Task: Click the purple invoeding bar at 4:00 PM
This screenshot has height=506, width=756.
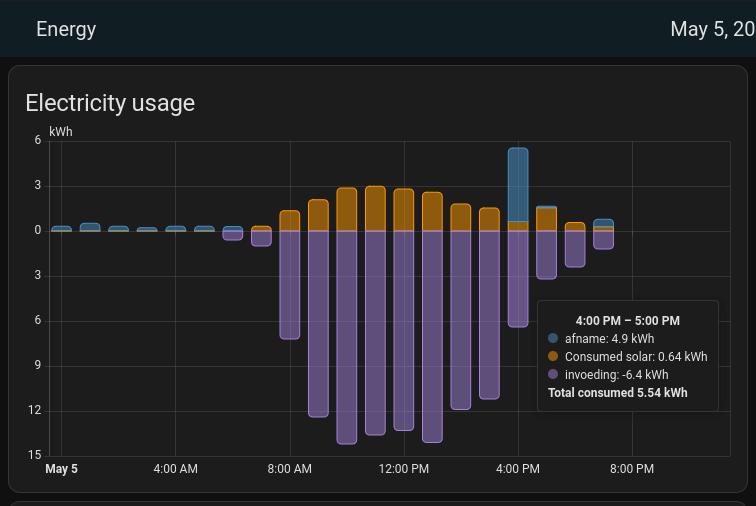Action: tap(518, 279)
